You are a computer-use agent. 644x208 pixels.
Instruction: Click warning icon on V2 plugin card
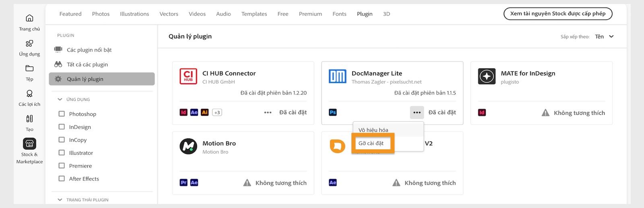(396, 183)
